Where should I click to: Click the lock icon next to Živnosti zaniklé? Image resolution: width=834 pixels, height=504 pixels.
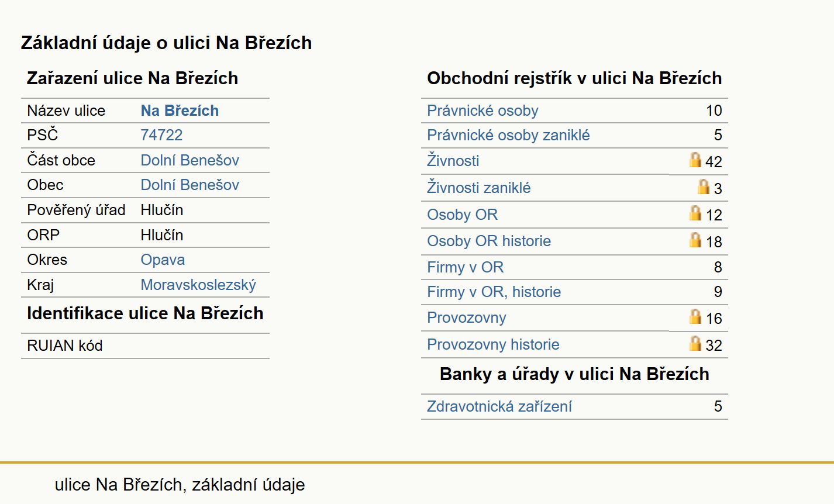(704, 187)
